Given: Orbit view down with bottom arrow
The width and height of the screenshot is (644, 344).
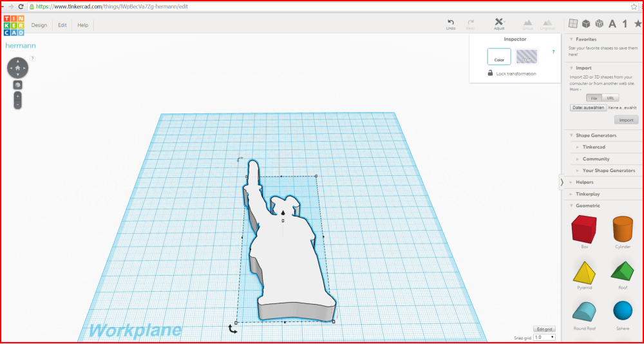Looking at the screenshot, I should [x=17, y=75].
